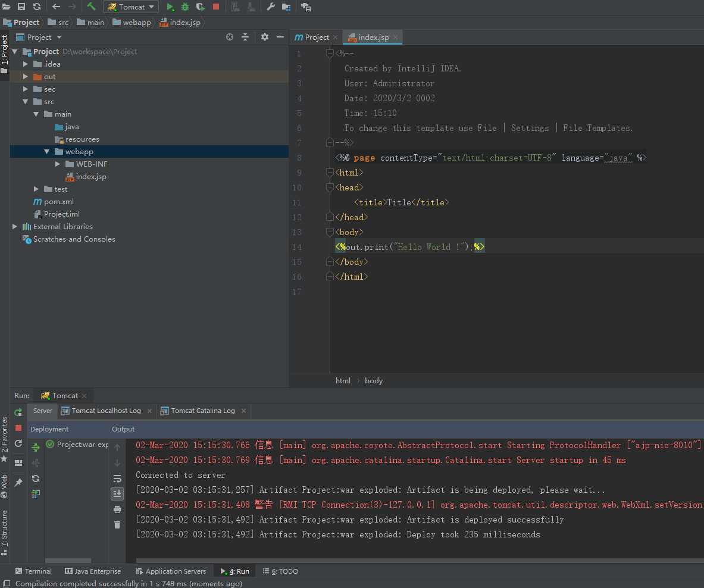Open the Java Enterprise tool window
704x588 pixels.
pos(93,571)
